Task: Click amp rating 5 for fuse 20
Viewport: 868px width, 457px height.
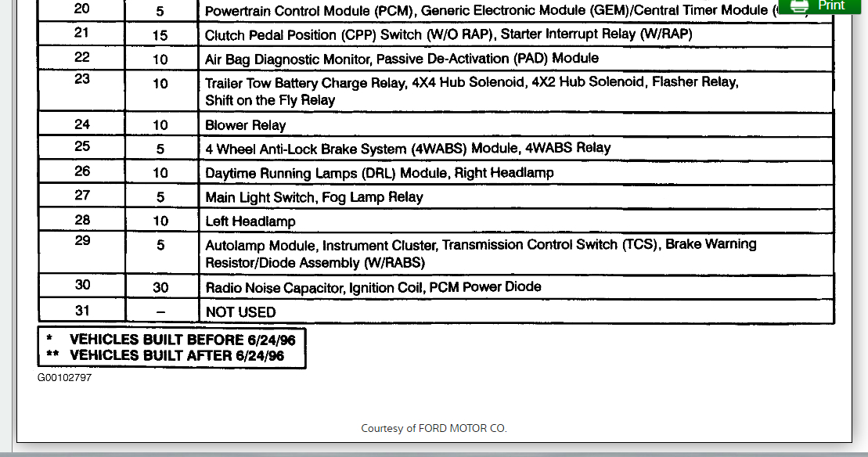Action: [160, 11]
